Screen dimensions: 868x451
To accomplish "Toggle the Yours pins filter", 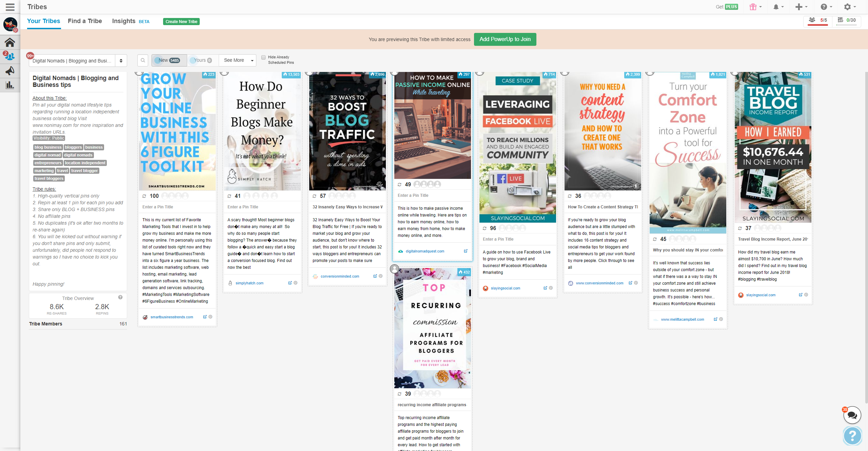I will coord(202,60).
